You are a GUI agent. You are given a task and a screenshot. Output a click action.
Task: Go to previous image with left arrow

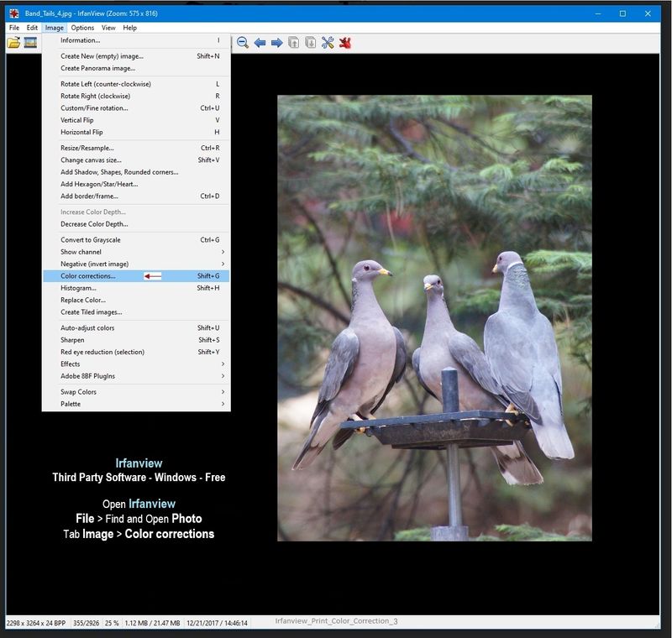(260, 43)
